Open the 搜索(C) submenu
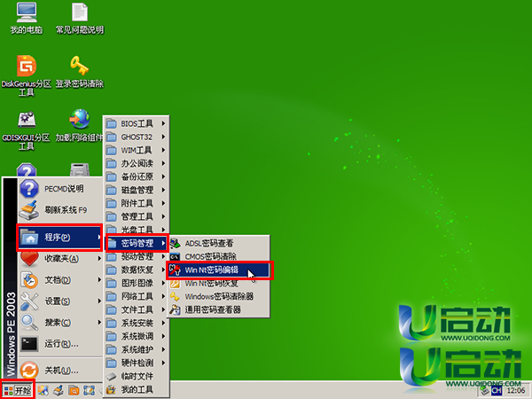Viewport: 532px width, 399px height. pyautogui.click(x=59, y=323)
